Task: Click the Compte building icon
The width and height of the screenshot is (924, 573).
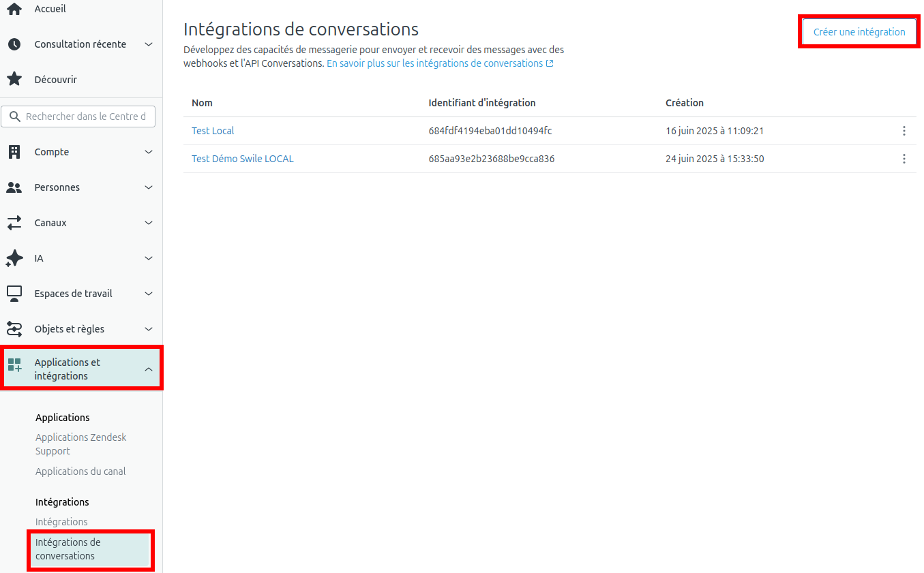Action: pos(14,152)
